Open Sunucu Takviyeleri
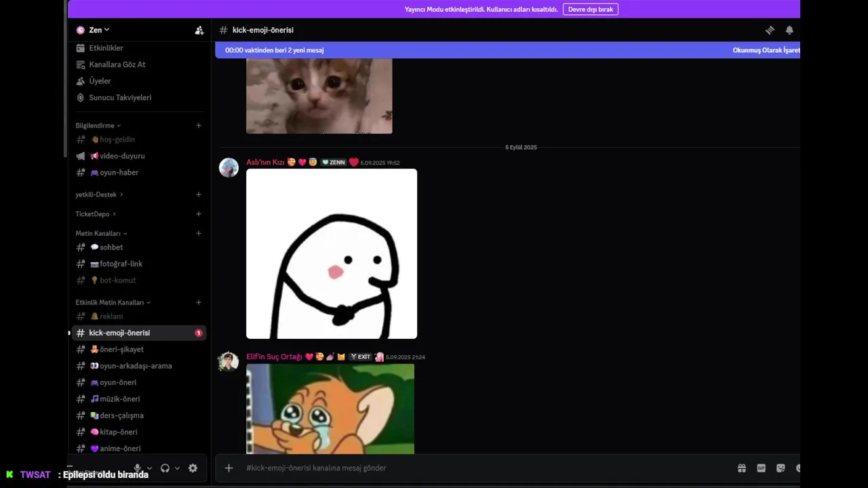The image size is (868, 488). click(120, 98)
